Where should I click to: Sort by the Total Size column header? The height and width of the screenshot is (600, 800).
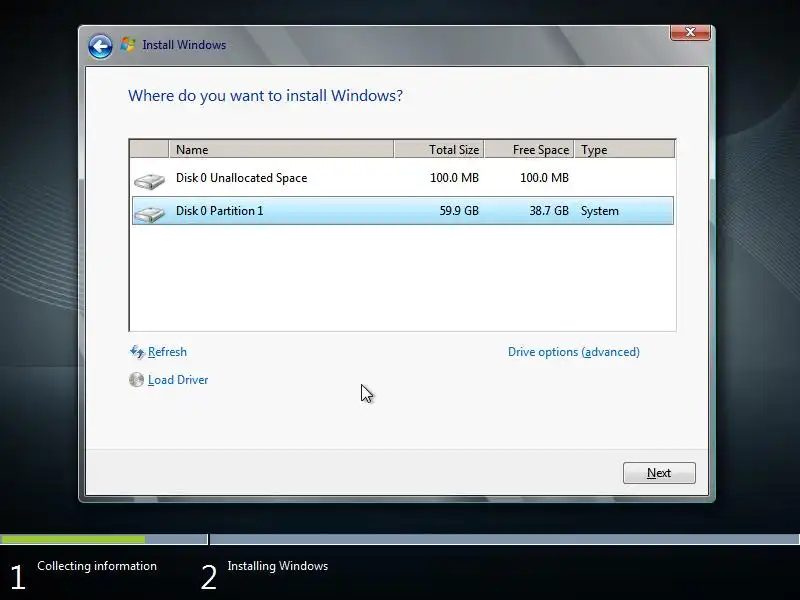click(x=439, y=149)
